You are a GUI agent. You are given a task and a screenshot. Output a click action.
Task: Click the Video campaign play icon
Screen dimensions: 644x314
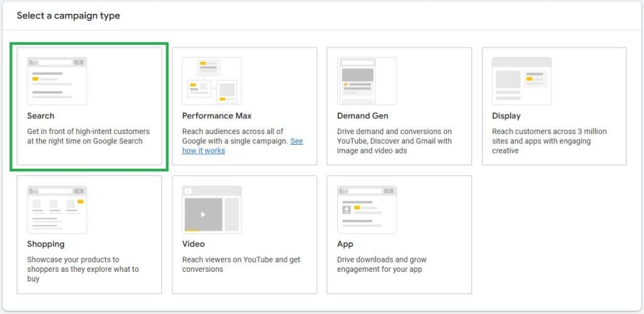(203, 215)
